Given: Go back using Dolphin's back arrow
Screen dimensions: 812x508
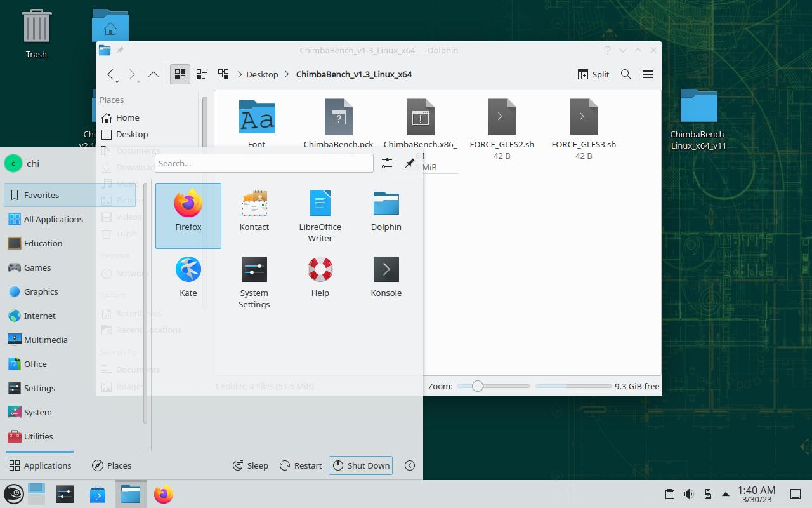Looking at the screenshot, I should click(x=112, y=74).
